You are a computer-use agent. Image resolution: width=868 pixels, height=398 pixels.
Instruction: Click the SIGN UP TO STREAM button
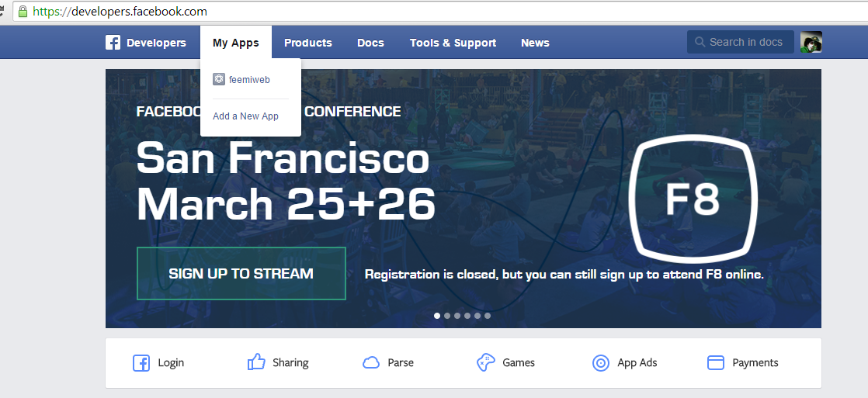(x=241, y=273)
